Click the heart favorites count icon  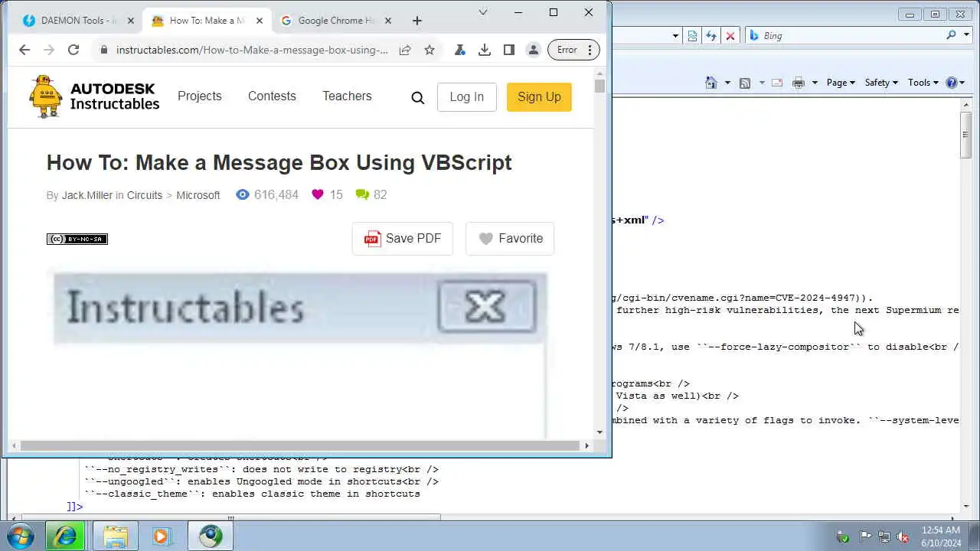[x=318, y=194]
